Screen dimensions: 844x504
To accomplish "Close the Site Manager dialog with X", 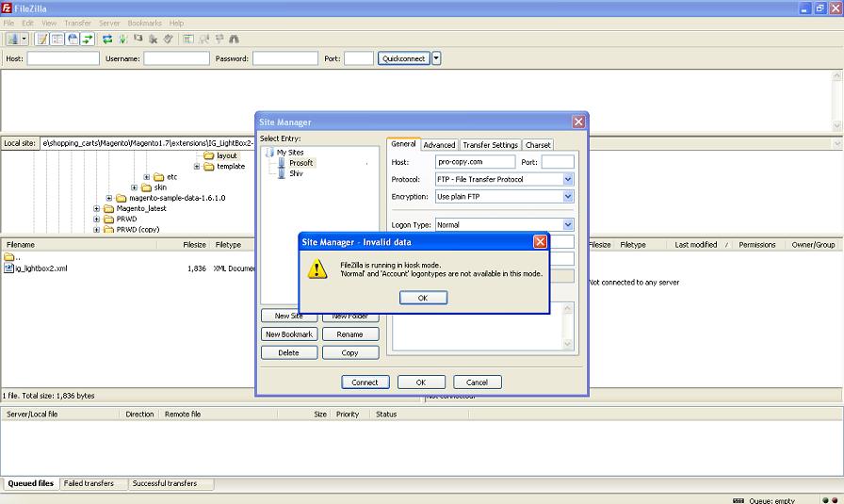I will click(578, 122).
